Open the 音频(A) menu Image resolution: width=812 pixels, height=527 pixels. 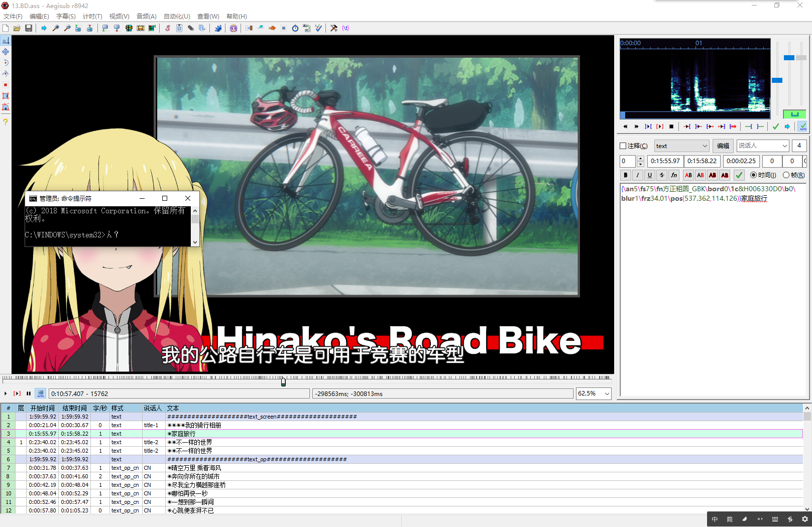[147, 17]
